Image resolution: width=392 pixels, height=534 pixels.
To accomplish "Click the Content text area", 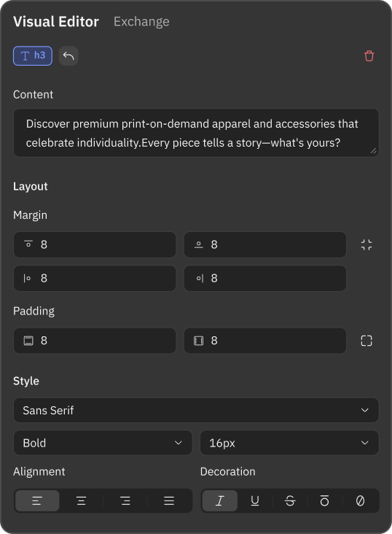I will click(x=196, y=133).
